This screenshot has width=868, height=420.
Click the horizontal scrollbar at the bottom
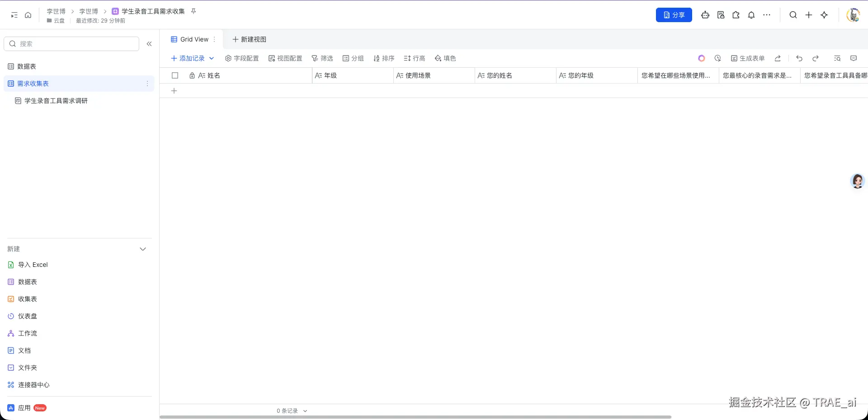click(415, 417)
